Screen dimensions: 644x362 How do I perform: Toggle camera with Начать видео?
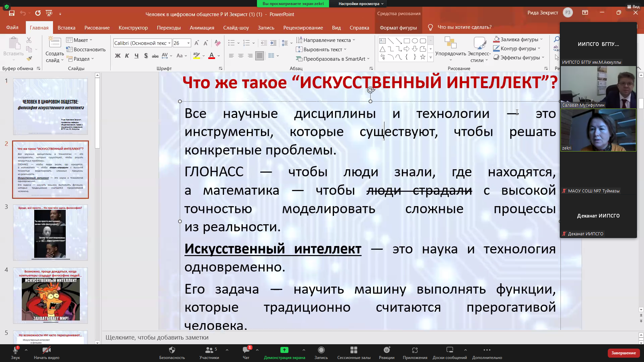(x=46, y=350)
